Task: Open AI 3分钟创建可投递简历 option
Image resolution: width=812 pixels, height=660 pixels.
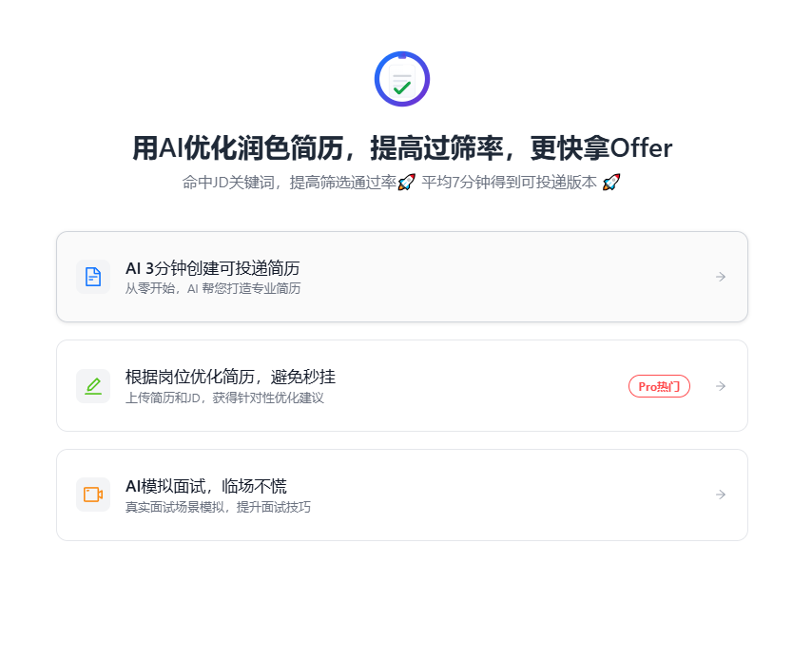Action: click(213, 268)
